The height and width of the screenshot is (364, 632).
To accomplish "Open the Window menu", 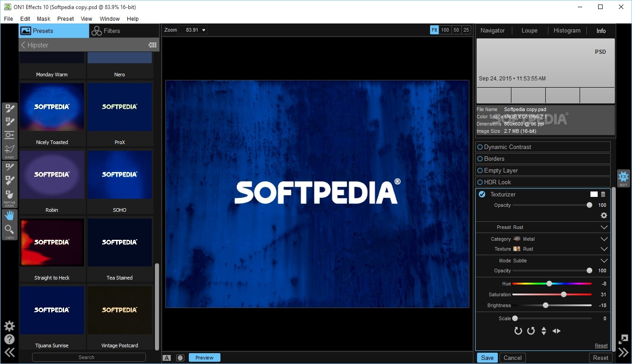I will tap(110, 19).
